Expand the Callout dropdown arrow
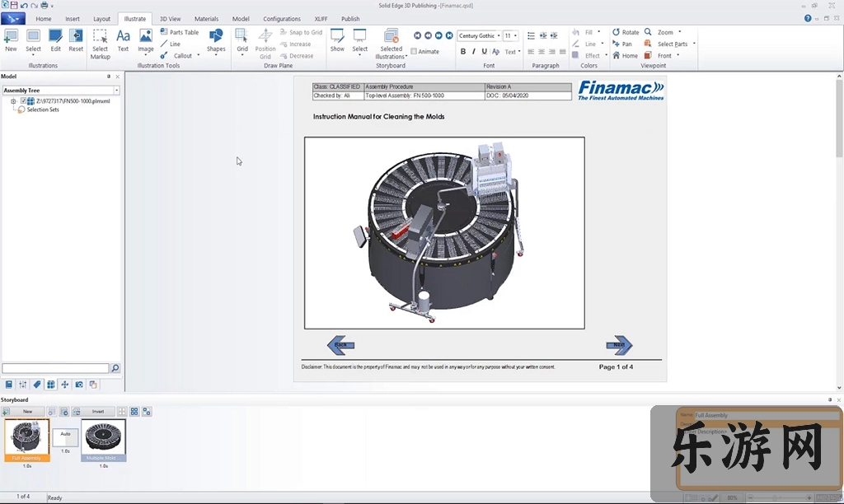The width and height of the screenshot is (844, 504). [x=198, y=55]
